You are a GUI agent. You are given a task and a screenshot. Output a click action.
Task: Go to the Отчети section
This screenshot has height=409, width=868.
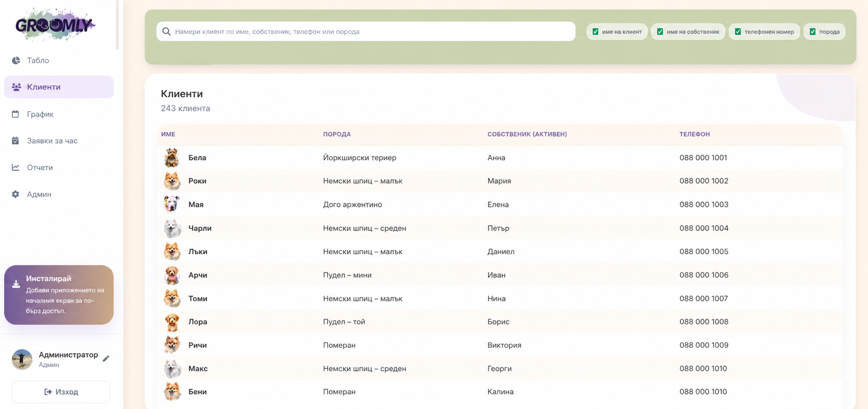click(x=40, y=167)
